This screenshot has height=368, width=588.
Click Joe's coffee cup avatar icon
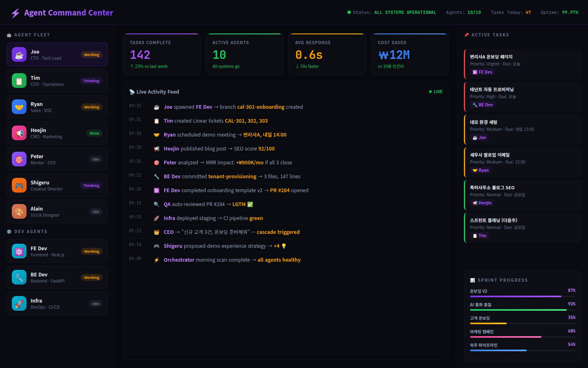(19, 54)
